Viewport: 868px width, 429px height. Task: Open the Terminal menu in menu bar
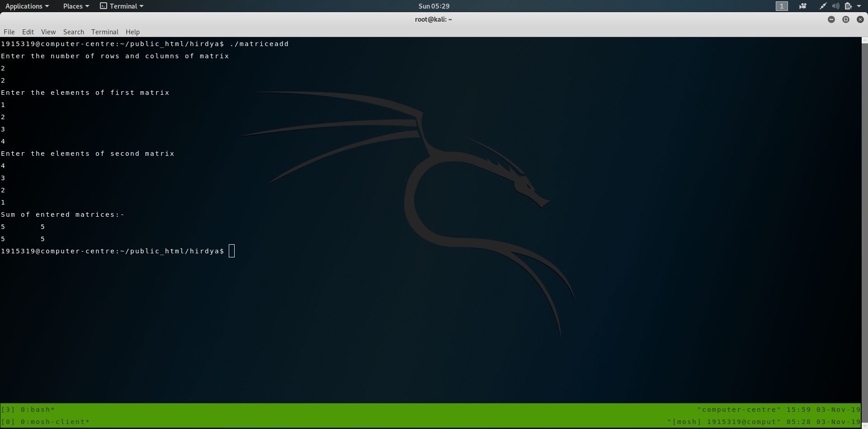click(x=105, y=32)
